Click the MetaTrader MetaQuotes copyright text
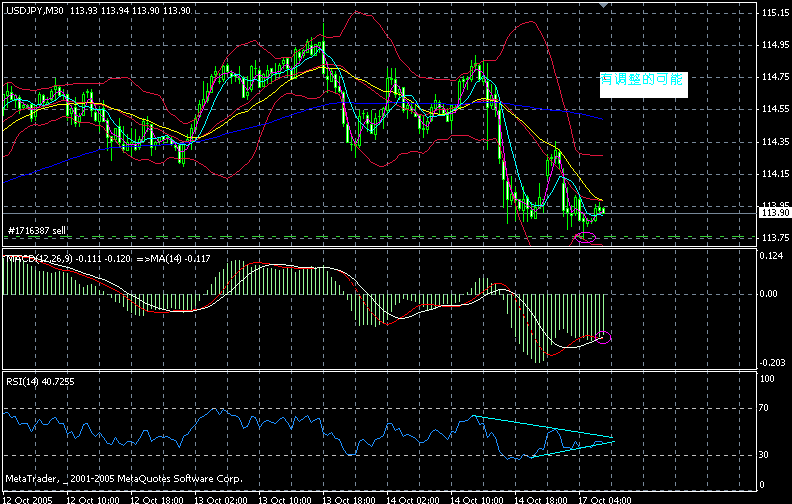 (124, 478)
